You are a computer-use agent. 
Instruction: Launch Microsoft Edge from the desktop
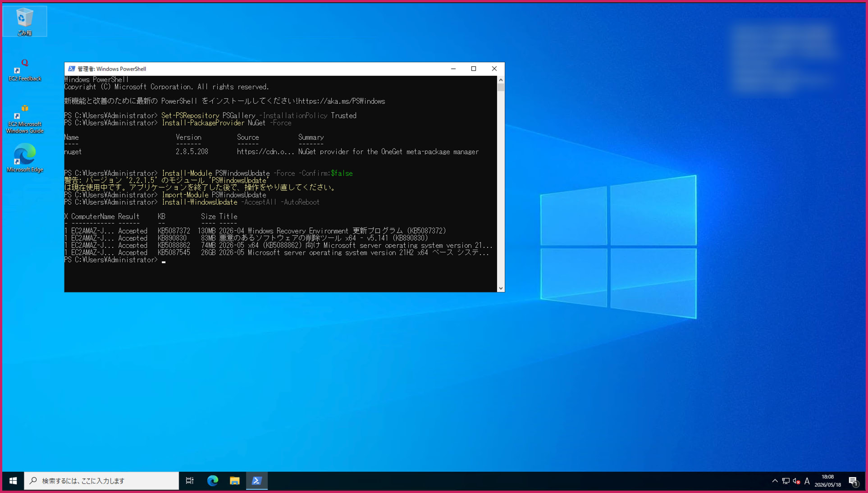pos(24,158)
